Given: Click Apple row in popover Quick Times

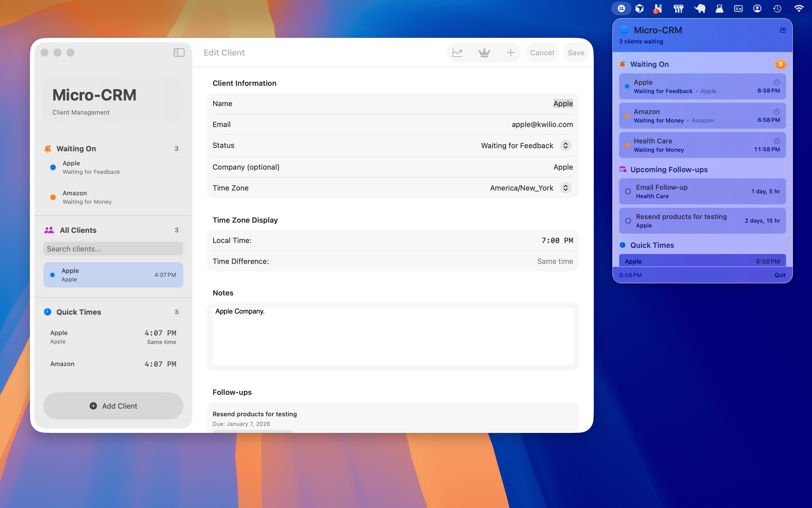Looking at the screenshot, I should click(x=702, y=261).
